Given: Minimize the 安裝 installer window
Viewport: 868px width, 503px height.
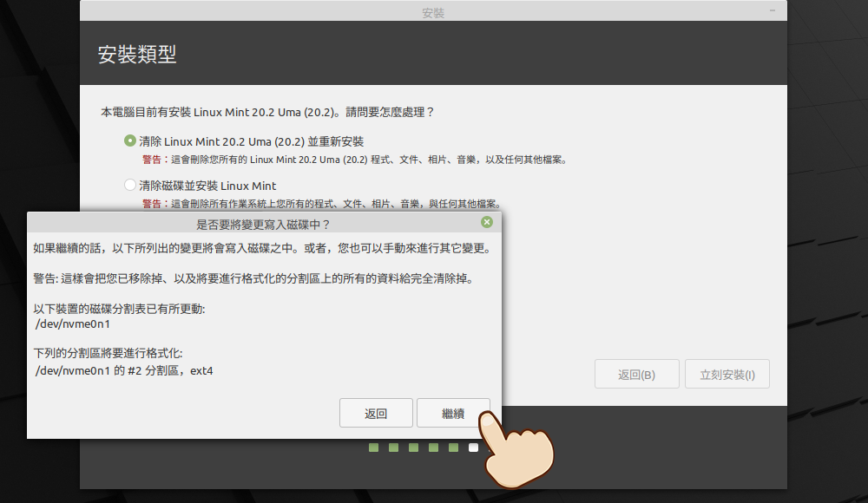Looking at the screenshot, I should click(773, 10).
